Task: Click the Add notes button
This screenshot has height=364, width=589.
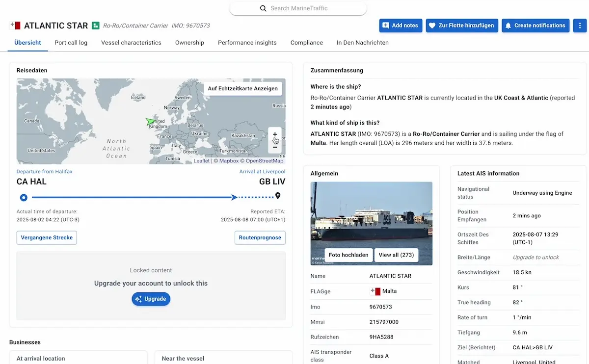Action: (x=401, y=26)
